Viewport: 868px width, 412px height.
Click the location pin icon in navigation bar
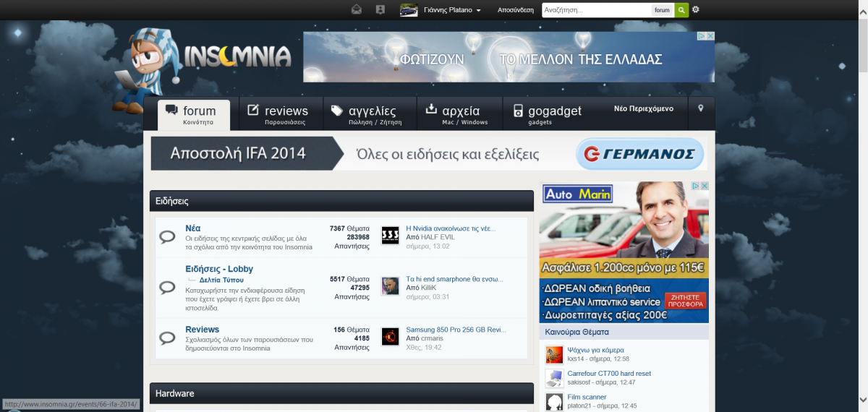click(700, 108)
